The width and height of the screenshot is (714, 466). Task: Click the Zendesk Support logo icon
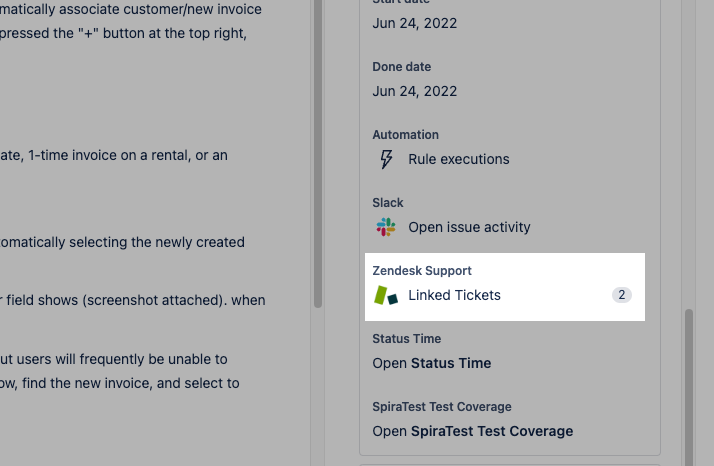pyautogui.click(x=386, y=295)
